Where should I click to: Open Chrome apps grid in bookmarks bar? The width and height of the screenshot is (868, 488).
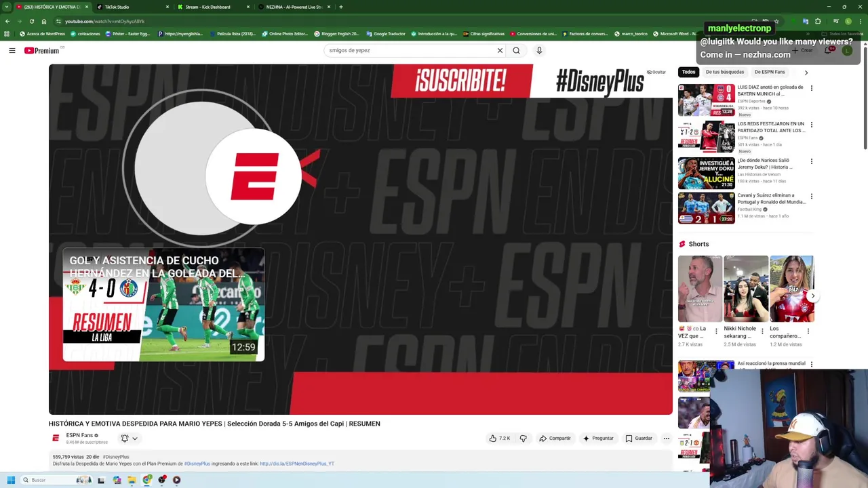[7, 34]
